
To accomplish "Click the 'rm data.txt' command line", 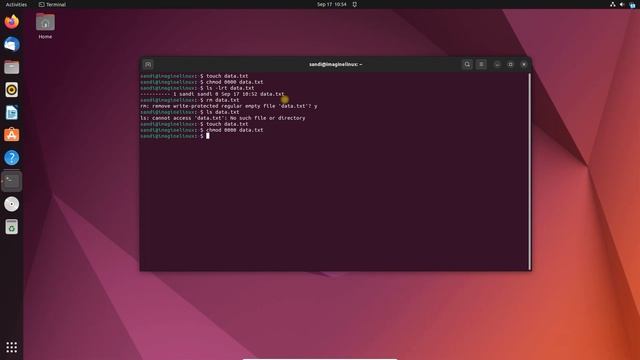I will pyautogui.click(x=190, y=100).
